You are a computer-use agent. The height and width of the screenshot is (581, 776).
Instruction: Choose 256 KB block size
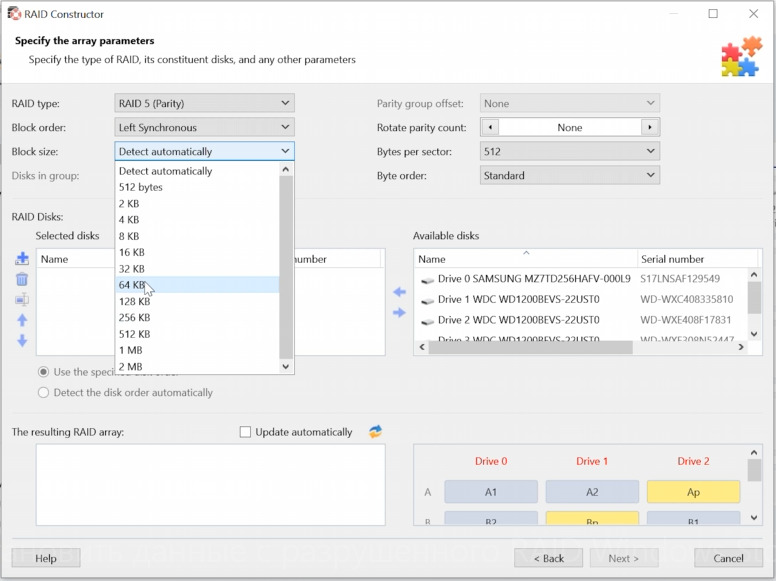(197, 317)
